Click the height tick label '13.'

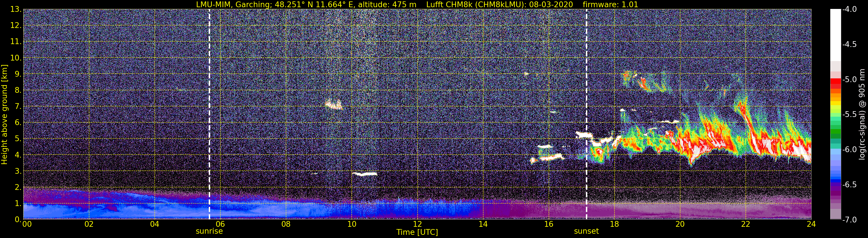pos(16,9)
